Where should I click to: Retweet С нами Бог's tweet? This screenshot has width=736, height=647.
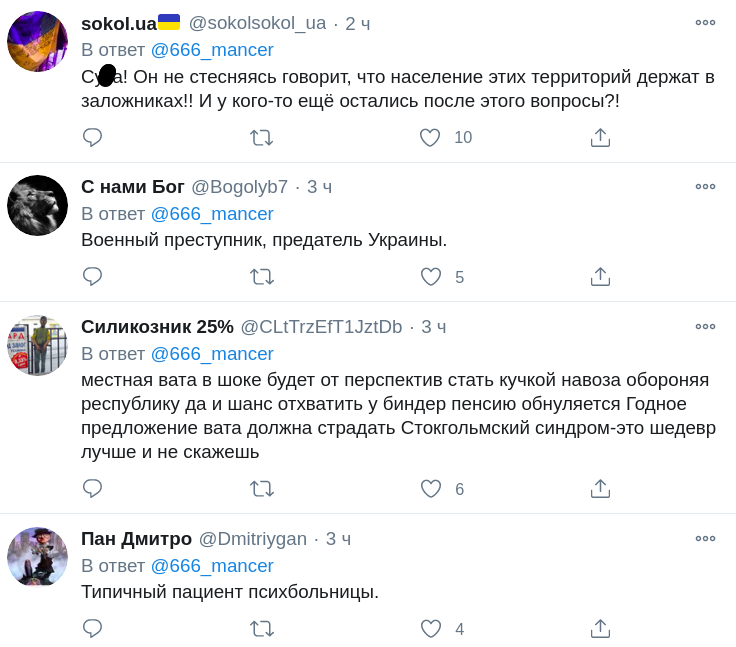click(x=261, y=277)
